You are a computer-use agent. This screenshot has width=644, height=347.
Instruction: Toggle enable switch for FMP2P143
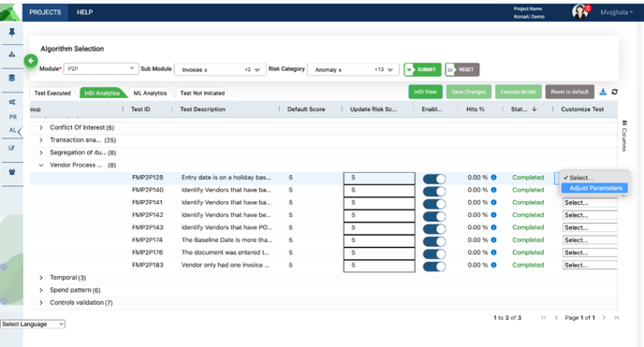pyautogui.click(x=434, y=229)
